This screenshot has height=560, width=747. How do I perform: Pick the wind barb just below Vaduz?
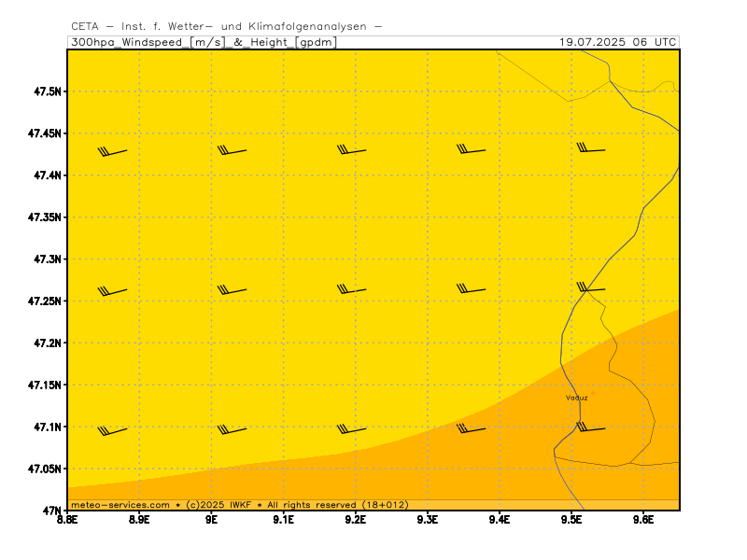(x=591, y=427)
